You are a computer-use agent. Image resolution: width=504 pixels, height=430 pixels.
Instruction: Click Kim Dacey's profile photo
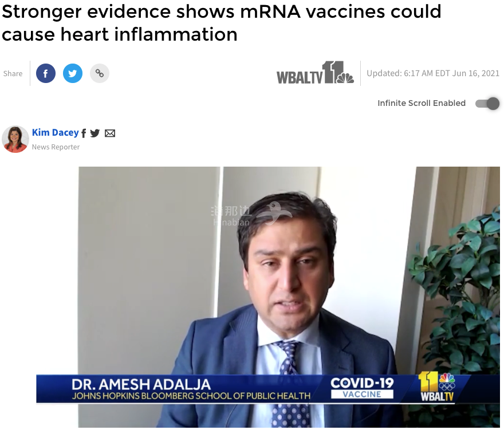[15, 139]
